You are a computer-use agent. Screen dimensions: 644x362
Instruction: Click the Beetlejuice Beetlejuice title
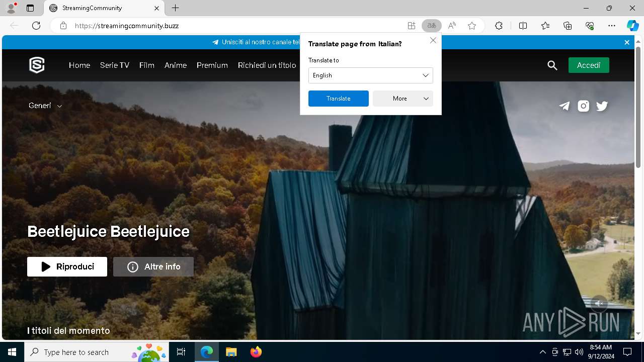[108, 231]
